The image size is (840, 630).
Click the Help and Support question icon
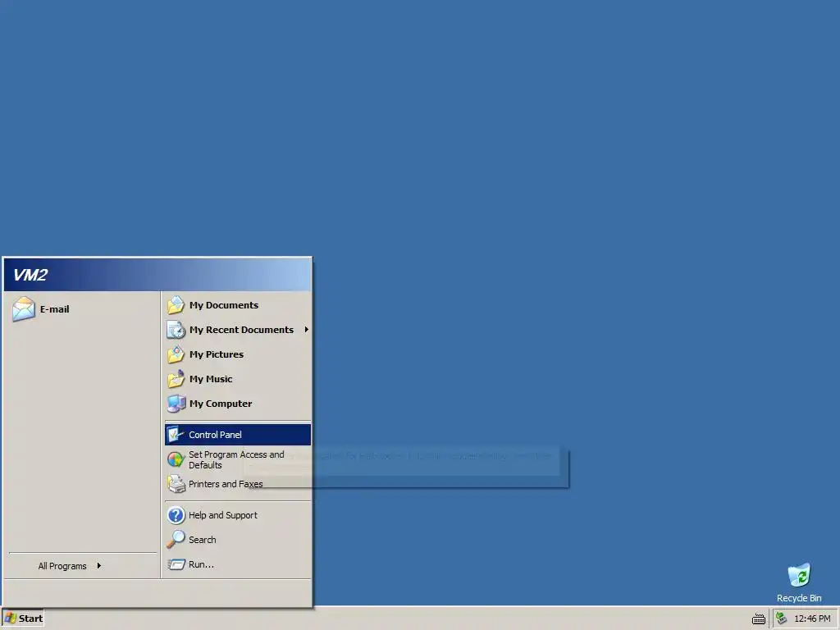click(176, 515)
